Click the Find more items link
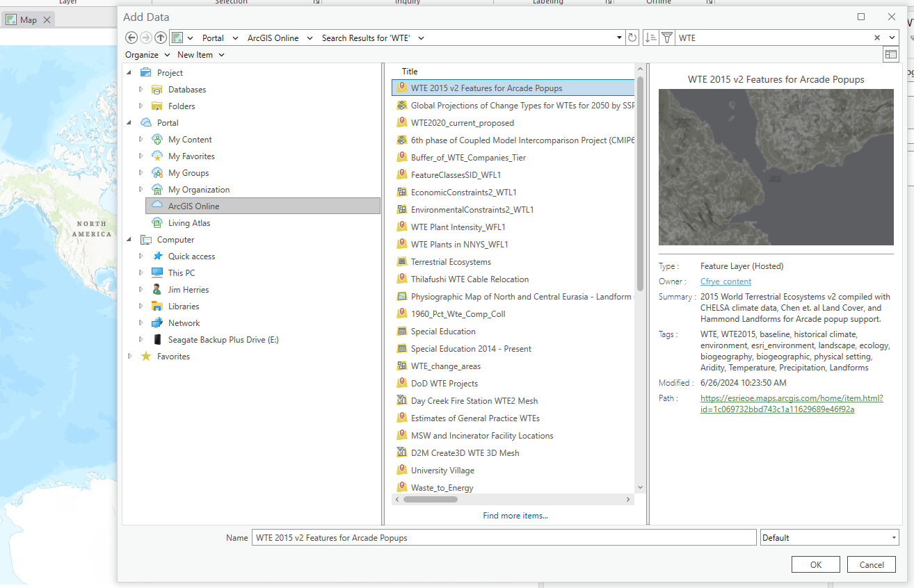 [515, 515]
